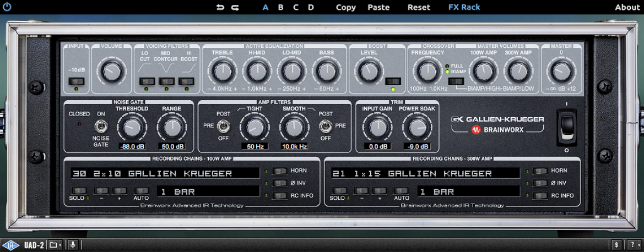
Task: Toggle Horn on the 100W Amp chain
Action: point(280,171)
